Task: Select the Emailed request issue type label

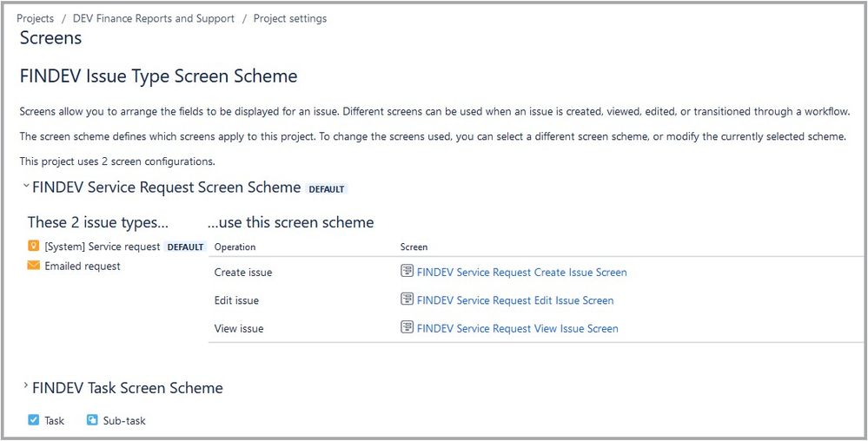Action: click(83, 267)
